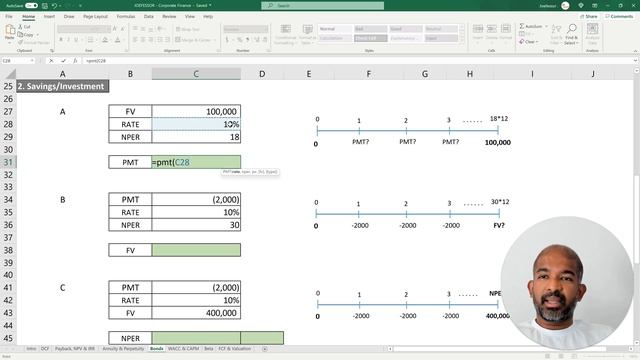The height and width of the screenshot is (360, 640).
Task: Select the Bad cell style
Action: (x=370, y=29)
